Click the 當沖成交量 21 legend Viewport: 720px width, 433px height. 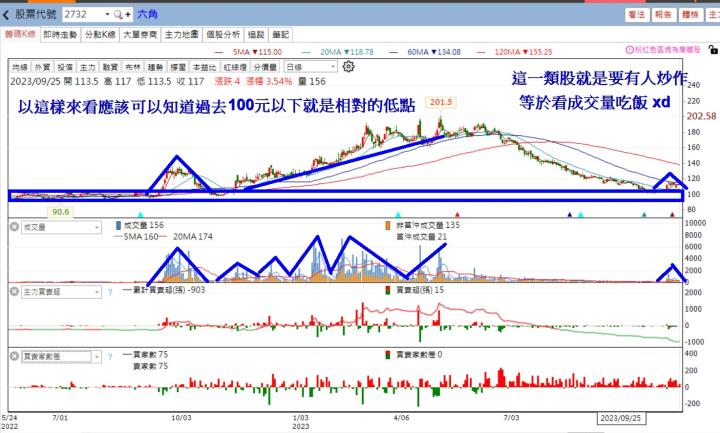422,237
